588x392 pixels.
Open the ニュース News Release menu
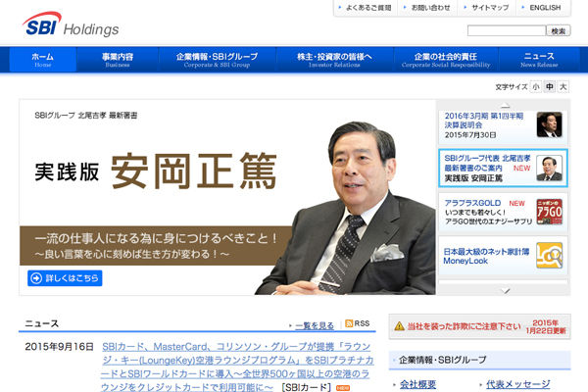coord(539,60)
